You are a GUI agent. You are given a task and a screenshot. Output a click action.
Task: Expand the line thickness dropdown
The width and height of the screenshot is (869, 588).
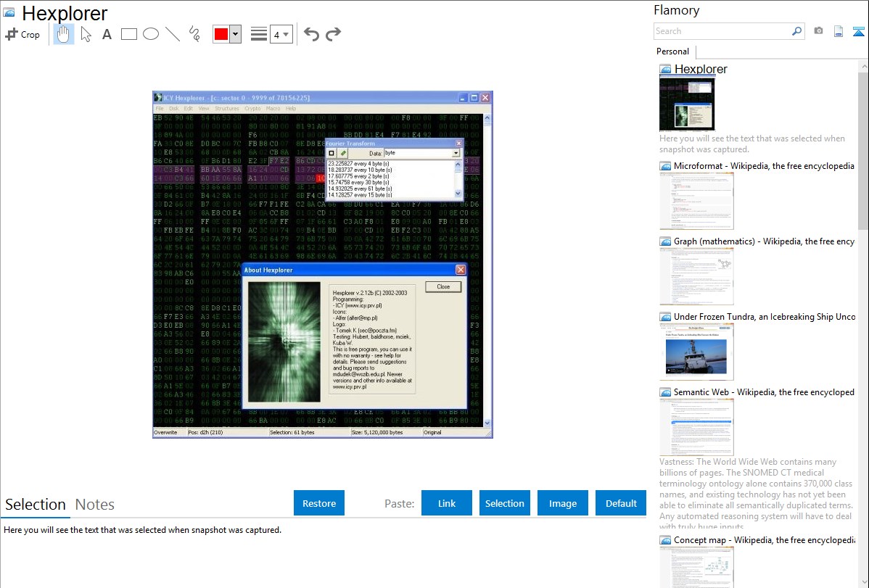(286, 34)
